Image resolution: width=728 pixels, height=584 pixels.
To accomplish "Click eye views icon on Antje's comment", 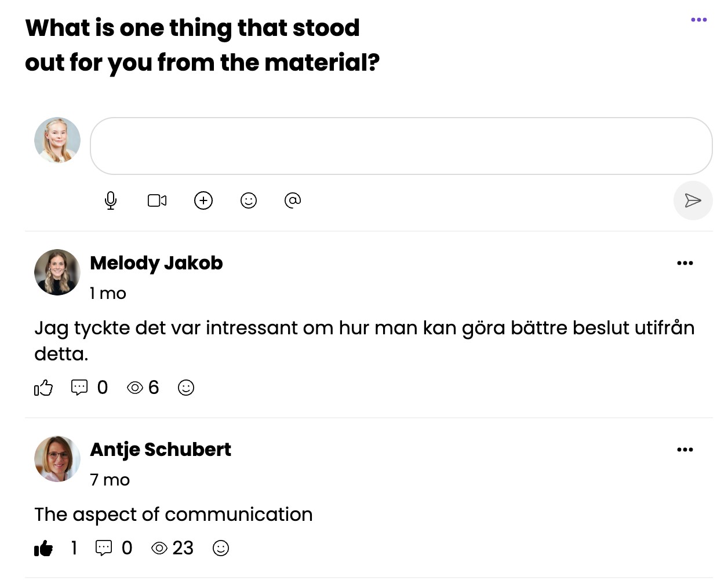I will [159, 548].
